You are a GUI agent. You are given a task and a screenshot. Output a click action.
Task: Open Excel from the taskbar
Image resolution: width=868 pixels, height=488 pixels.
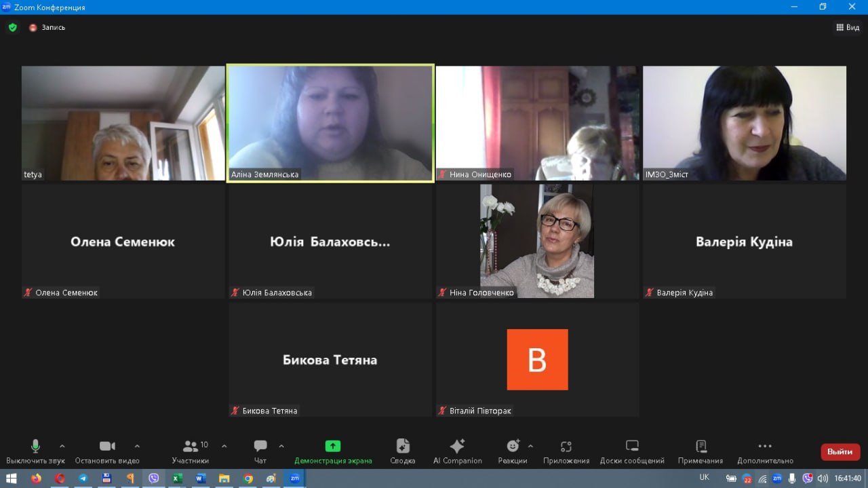click(x=177, y=478)
